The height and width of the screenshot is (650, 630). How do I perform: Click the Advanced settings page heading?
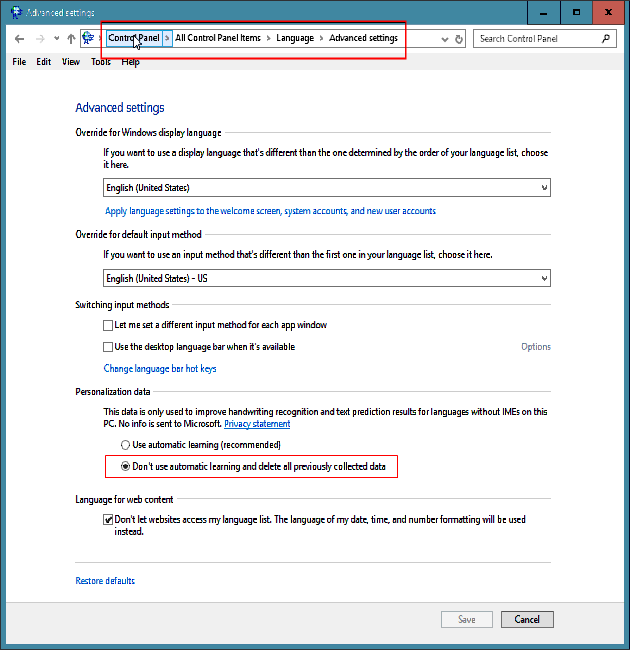[x=120, y=108]
